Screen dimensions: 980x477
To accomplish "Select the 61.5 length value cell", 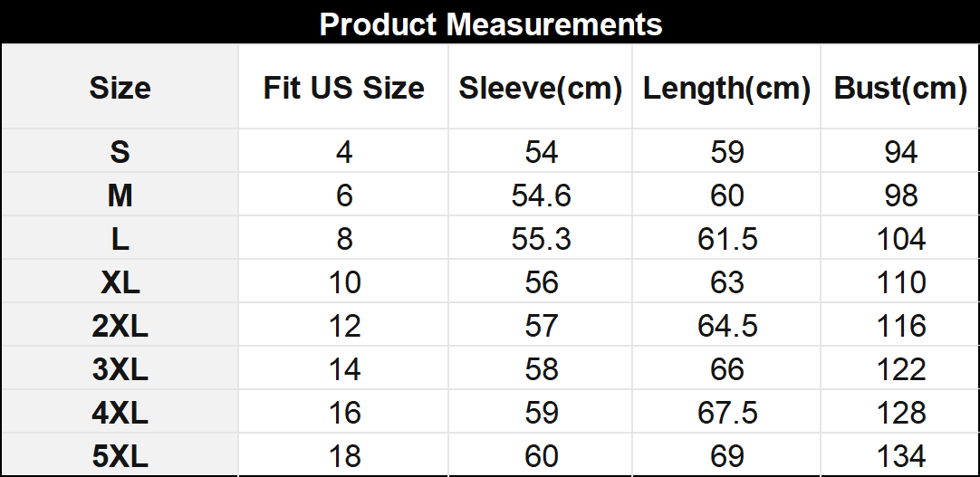I will tap(726, 239).
